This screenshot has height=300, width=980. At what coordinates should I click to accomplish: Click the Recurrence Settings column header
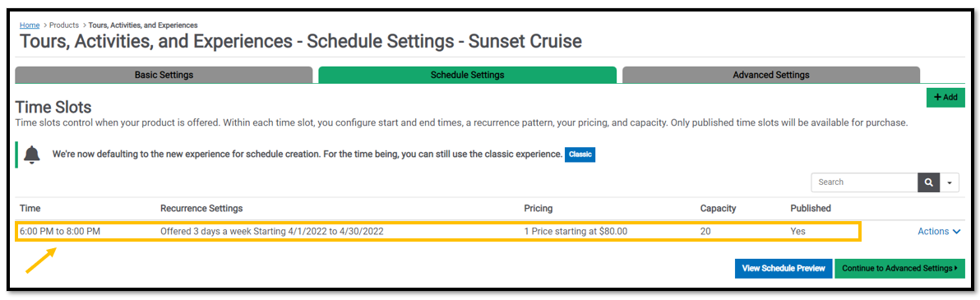pyautogui.click(x=202, y=208)
